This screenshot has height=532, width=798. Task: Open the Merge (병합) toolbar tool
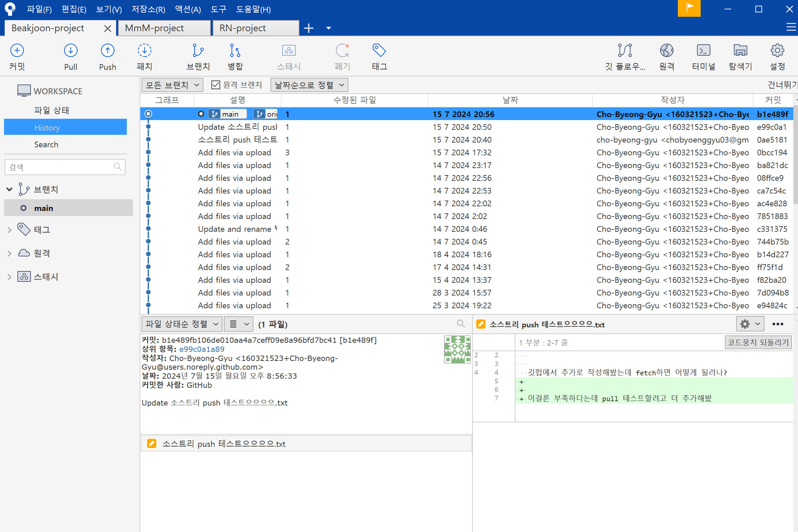[x=235, y=57]
